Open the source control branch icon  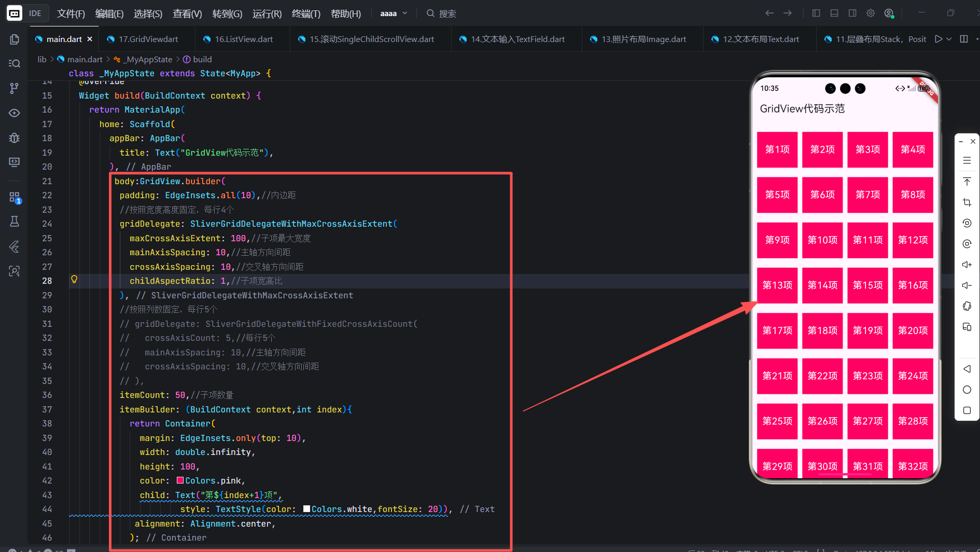click(x=15, y=88)
